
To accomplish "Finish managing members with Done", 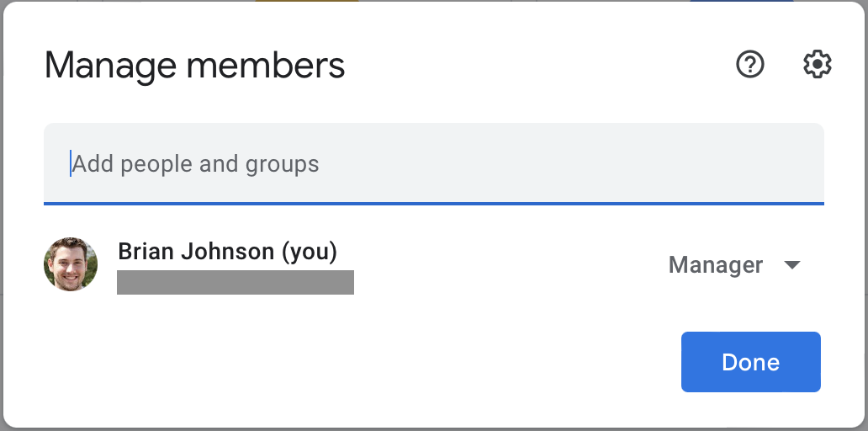I will point(750,362).
